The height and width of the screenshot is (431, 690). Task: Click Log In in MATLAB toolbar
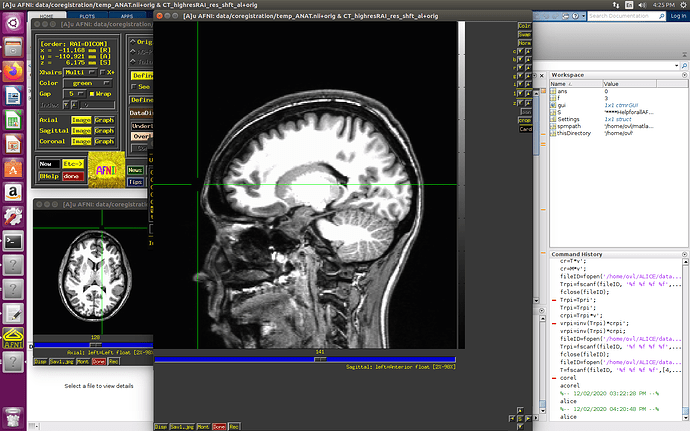tap(678, 16)
